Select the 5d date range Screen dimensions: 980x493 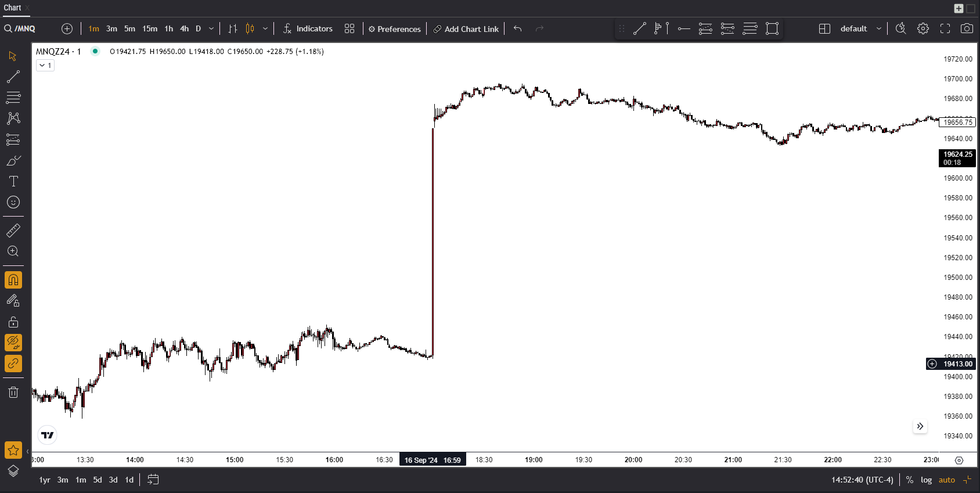98,480
